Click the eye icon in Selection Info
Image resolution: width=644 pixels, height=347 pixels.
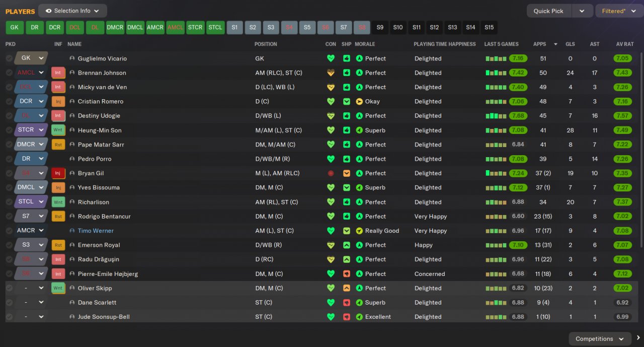coord(49,11)
